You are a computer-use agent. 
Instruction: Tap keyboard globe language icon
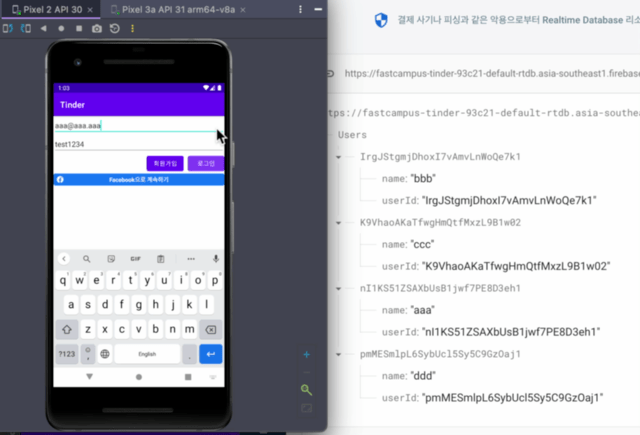click(x=105, y=354)
